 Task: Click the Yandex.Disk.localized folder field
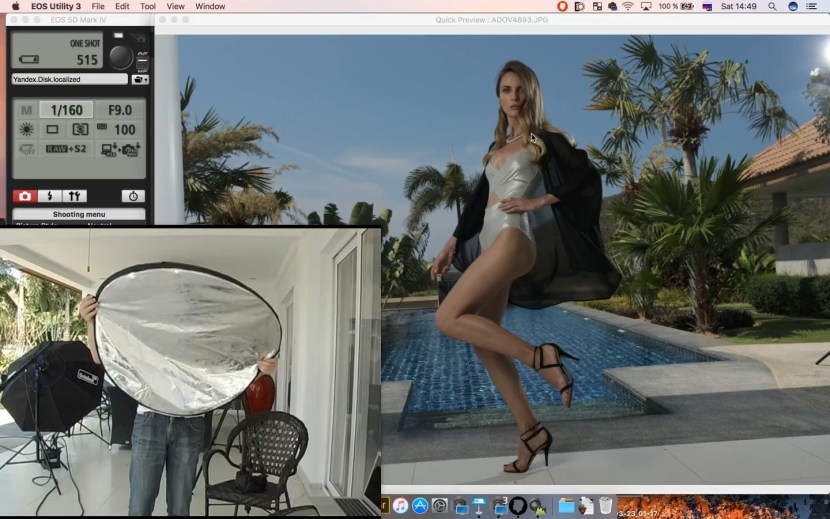(69, 79)
